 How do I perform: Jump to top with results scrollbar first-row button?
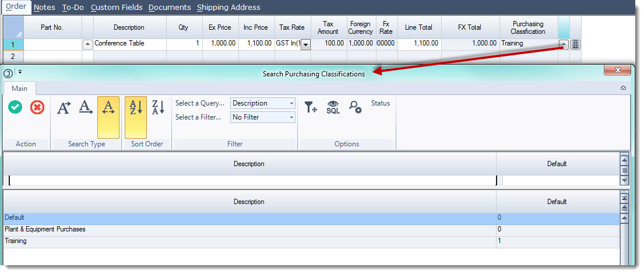tap(625, 198)
